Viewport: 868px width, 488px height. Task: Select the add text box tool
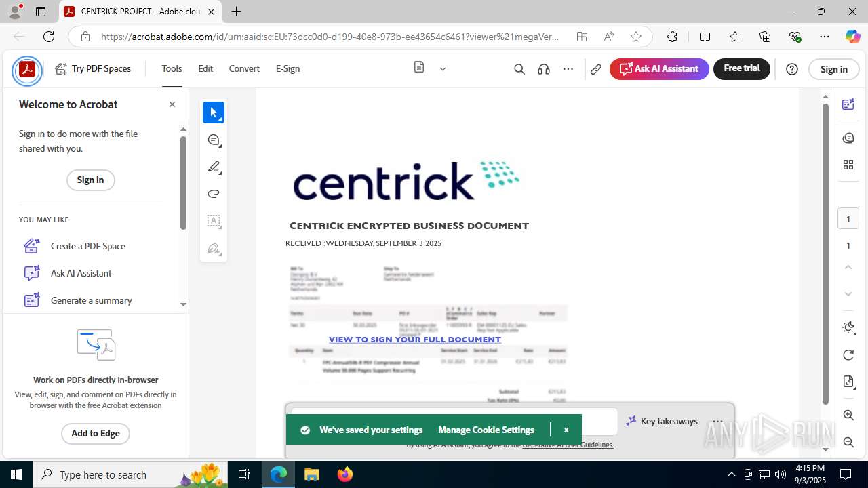(214, 221)
